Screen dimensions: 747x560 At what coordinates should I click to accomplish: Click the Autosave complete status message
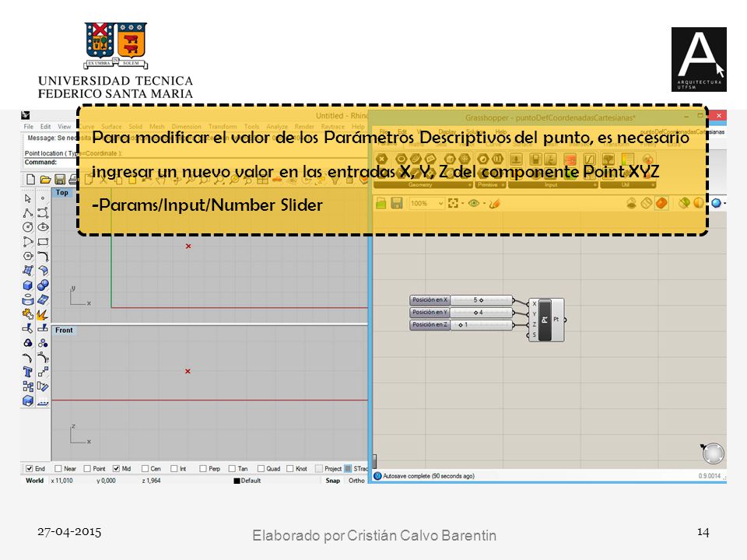(429, 476)
